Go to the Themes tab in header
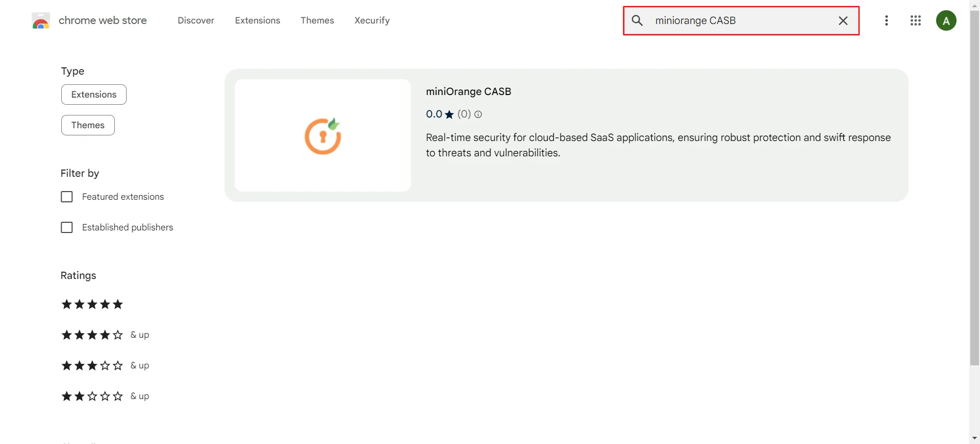The width and height of the screenshot is (980, 444). [x=317, y=20]
